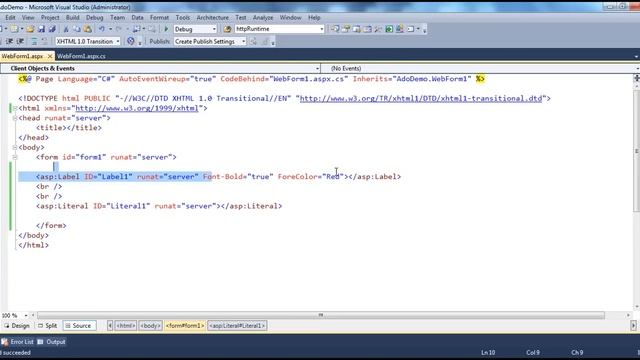The height and width of the screenshot is (360, 640).
Task: Undo last edit with the Undo icon
Action: [x=101, y=29]
